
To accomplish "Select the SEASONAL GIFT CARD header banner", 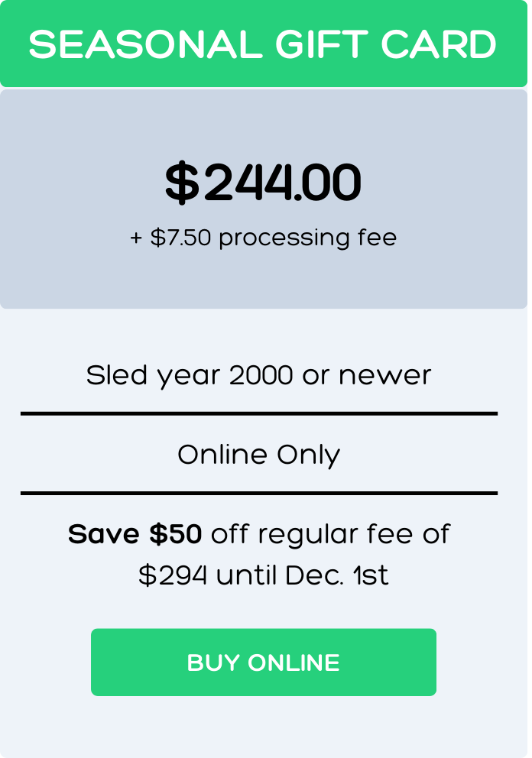I will coord(264,44).
